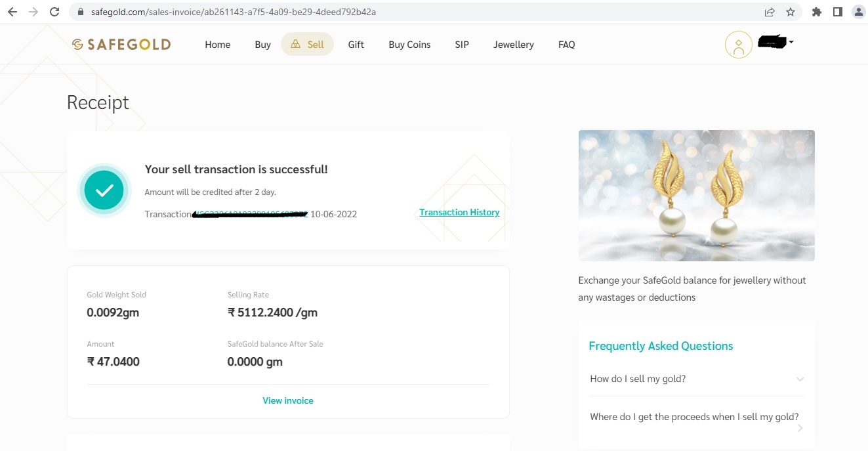Click the share page icon in address bar

tap(769, 12)
